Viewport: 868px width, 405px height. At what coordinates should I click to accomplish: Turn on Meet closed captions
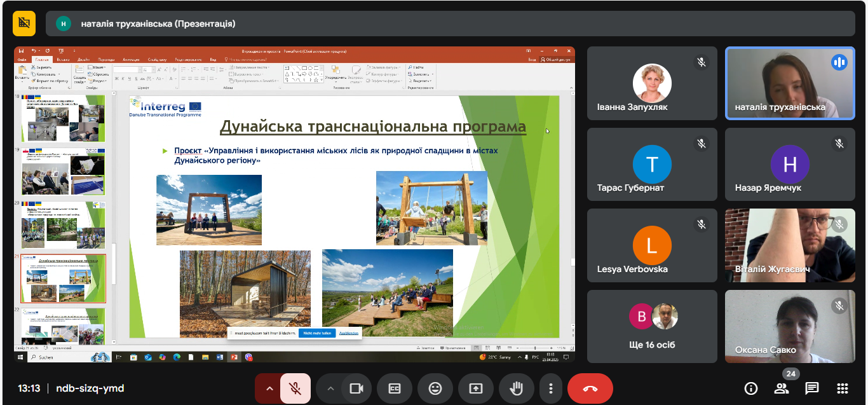coord(395,388)
